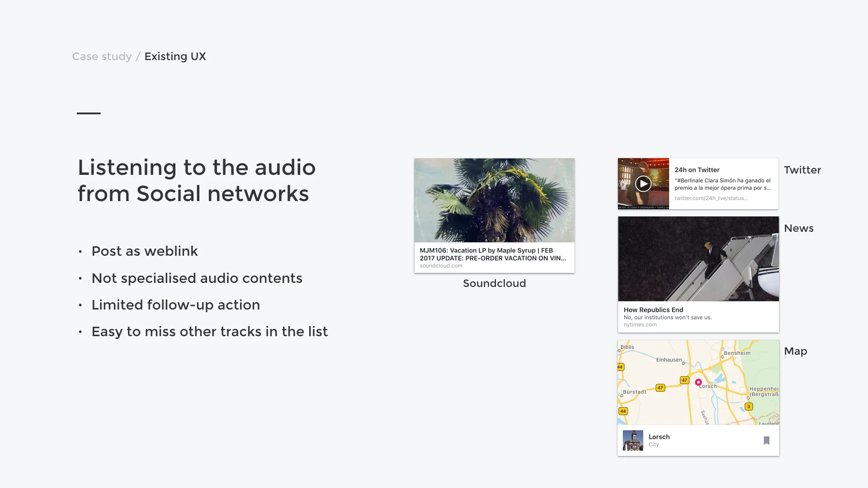Play the 24h on Twitter video
Screen dimensions: 868x488
pos(643,183)
